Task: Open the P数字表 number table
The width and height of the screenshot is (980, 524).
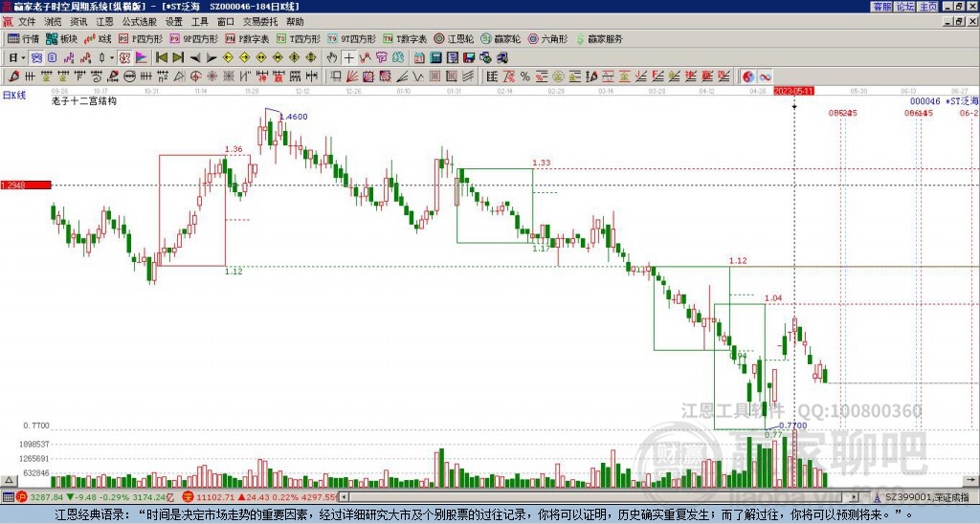Action: tap(248, 38)
